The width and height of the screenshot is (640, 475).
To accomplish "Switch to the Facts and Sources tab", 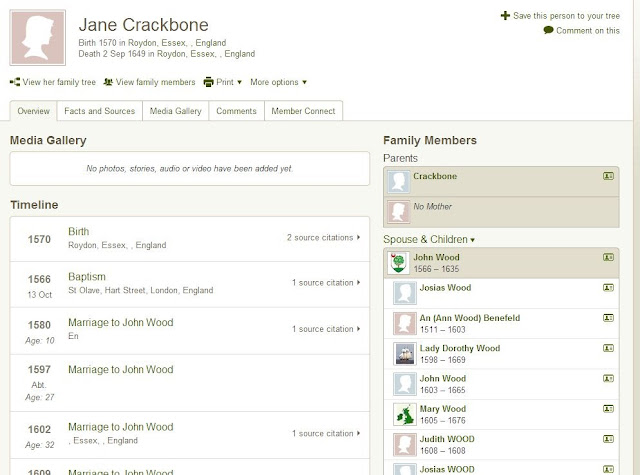I will [x=100, y=111].
